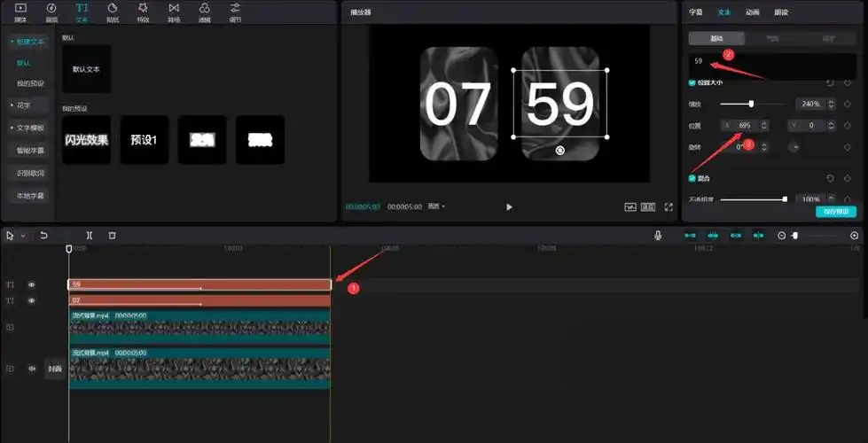Click the undo arrow in timeline toolbar

point(43,236)
